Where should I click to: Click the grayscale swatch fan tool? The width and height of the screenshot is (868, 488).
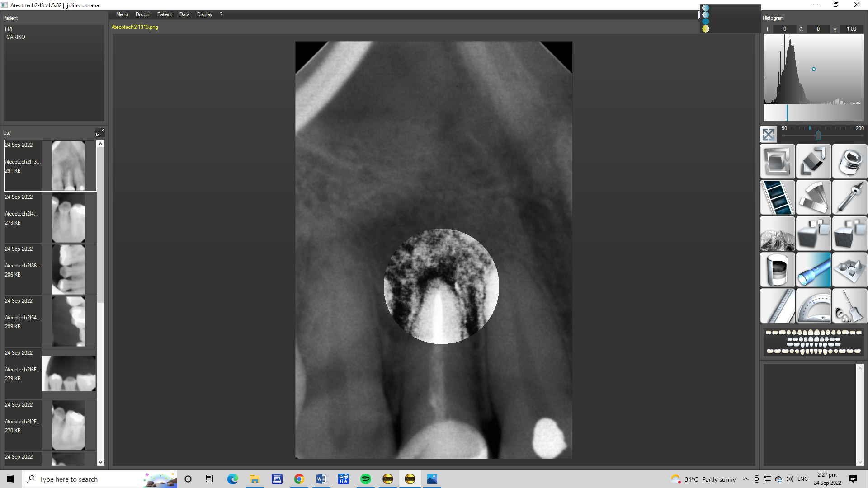coord(813,197)
